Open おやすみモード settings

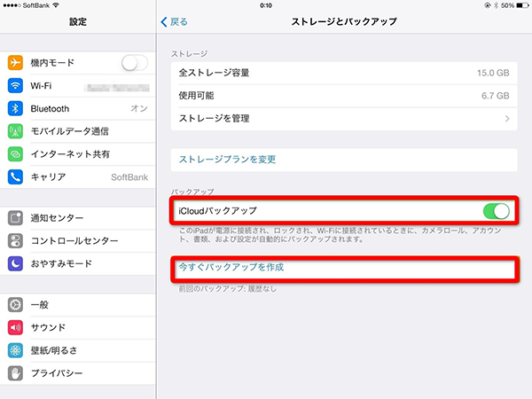[78, 263]
